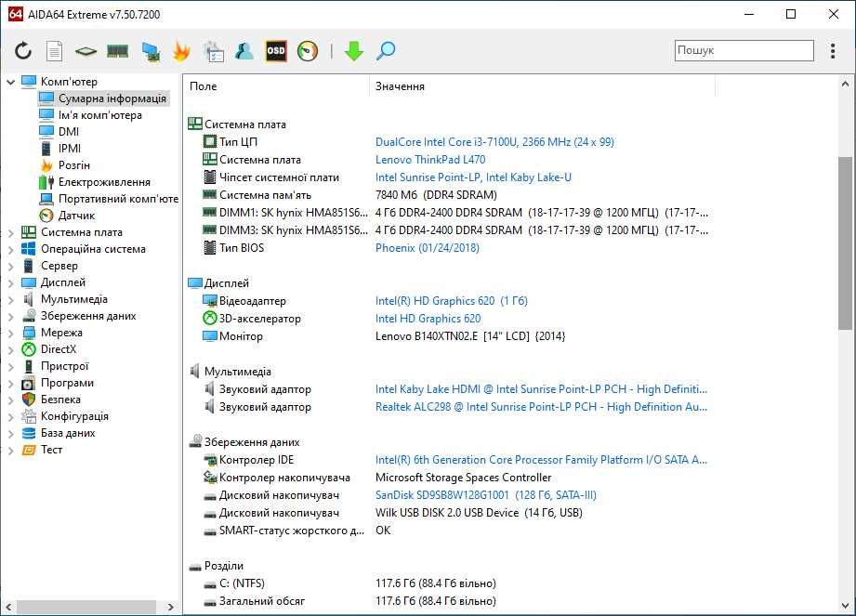The height and width of the screenshot is (616, 856).
Task: Expand the Збереження даних tree node
Action: pos(10,317)
